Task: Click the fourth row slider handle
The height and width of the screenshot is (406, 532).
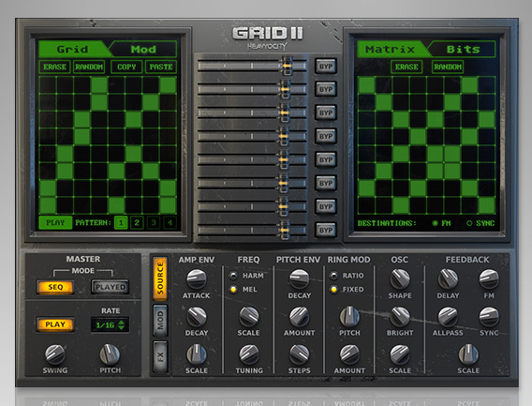Action: (284, 136)
